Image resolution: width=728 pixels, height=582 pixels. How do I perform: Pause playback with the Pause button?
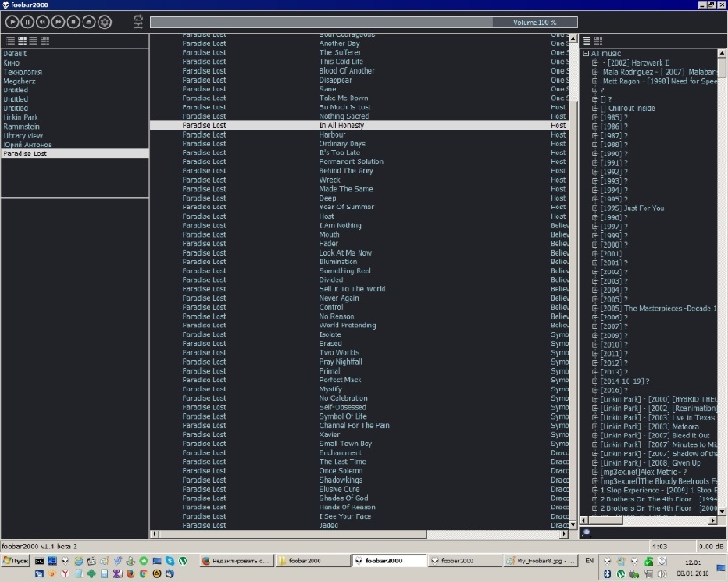click(x=28, y=21)
